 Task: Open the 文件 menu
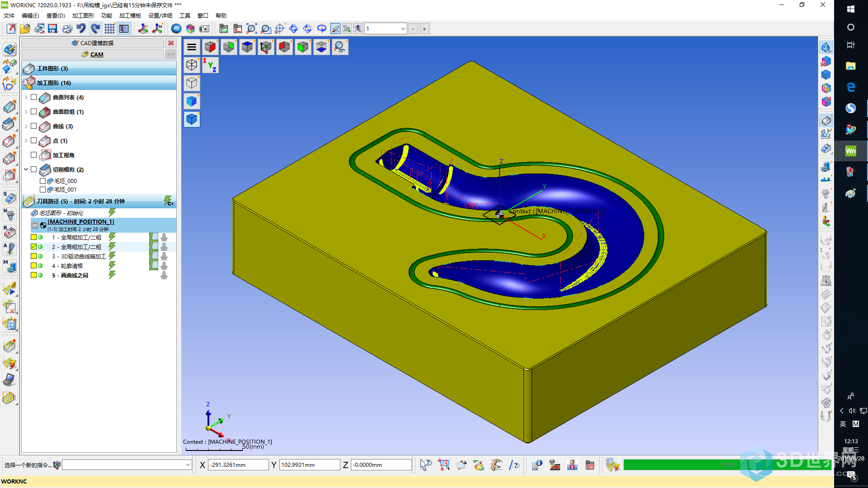9,15
